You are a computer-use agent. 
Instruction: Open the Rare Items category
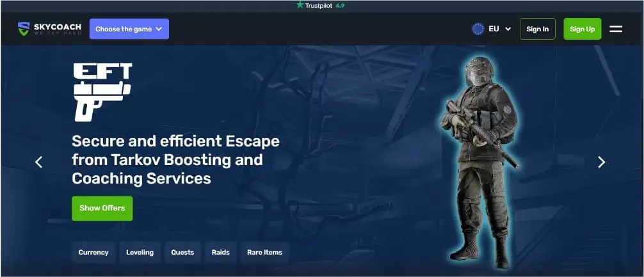(x=264, y=253)
